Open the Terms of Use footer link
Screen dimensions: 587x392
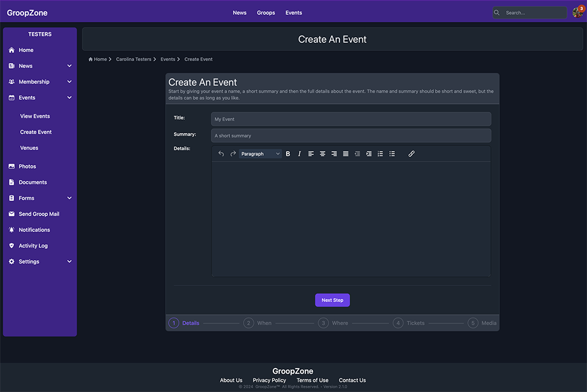coord(312,381)
